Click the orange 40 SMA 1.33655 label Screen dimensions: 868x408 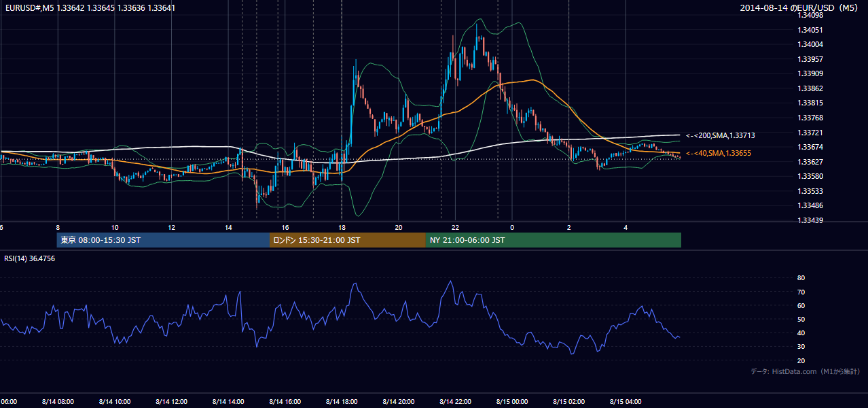coord(719,154)
